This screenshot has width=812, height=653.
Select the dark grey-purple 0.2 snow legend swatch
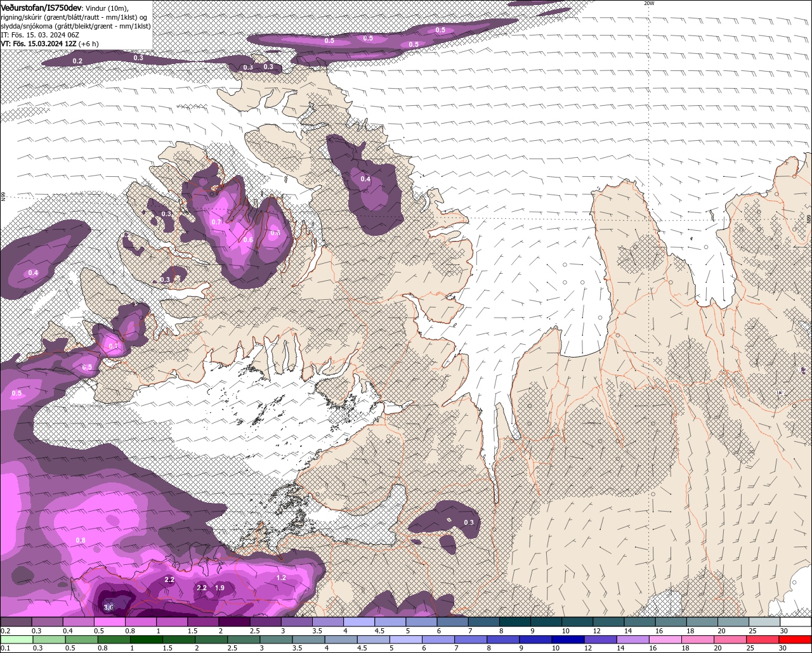16,622
